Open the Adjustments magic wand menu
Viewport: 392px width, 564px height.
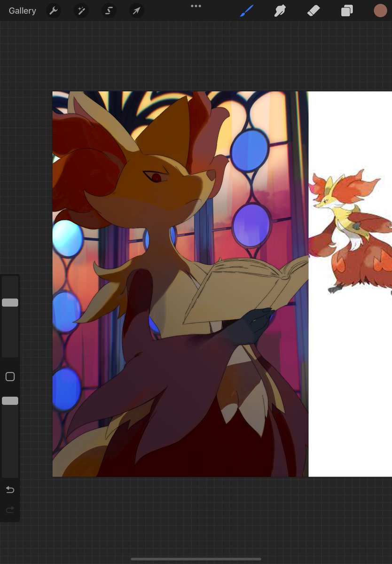tap(81, 10)
